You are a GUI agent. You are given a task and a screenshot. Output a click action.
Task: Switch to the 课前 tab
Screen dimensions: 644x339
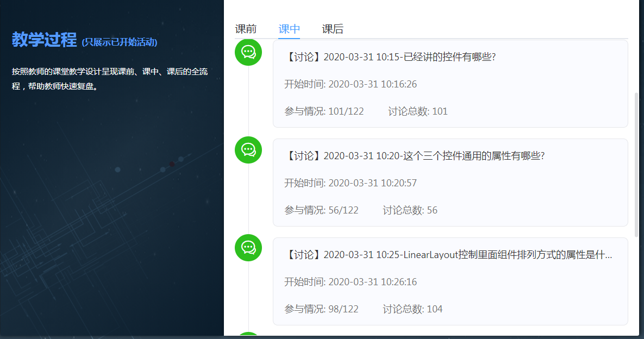[246, 29]
